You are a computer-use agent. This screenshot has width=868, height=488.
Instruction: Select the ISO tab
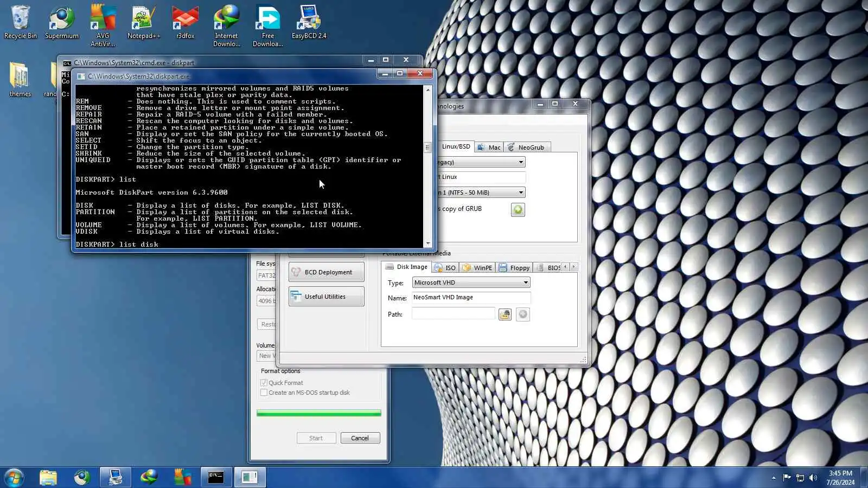click(445, 268)
